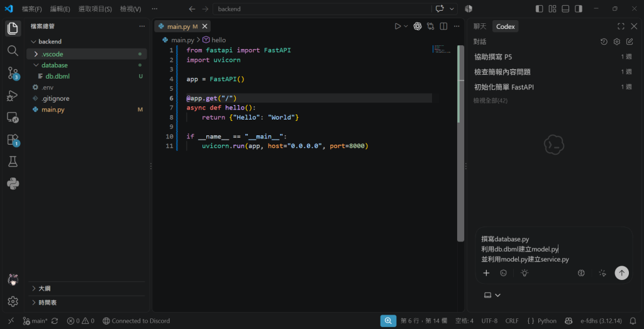Click the main* branch in status bar
644x329 pixels.
(x=35, y=321)
